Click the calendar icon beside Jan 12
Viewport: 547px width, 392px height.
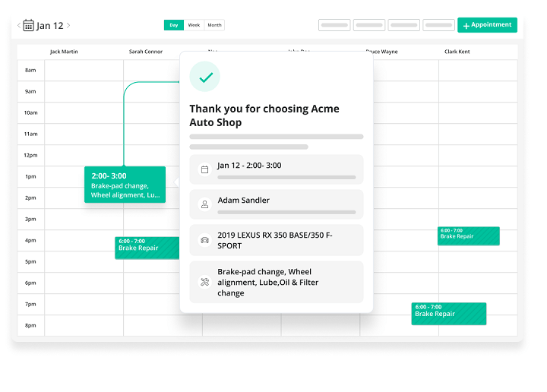pos(28,25)
